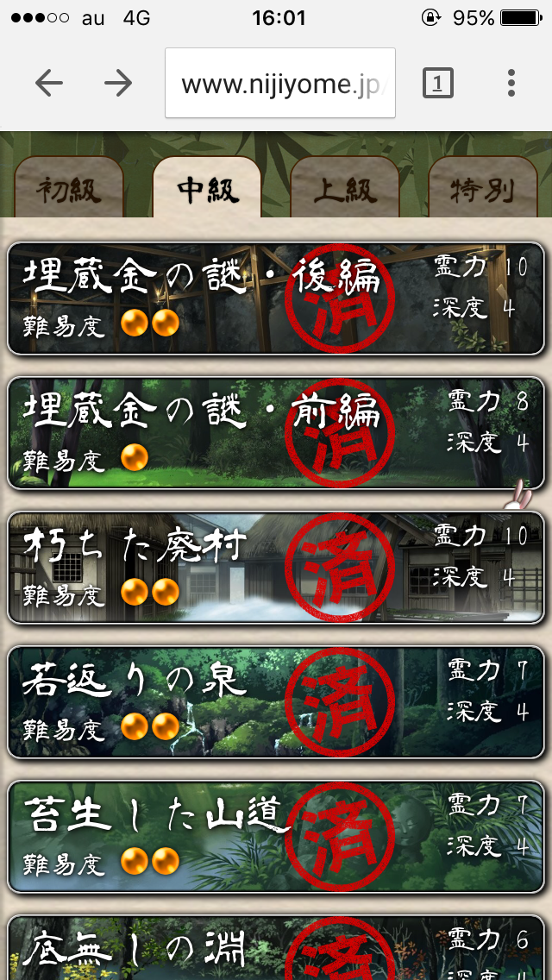This screenshot has height=980, width=552.
Task: Open the 若返りの泉 quest banner
Action: [x=276, y=702]
